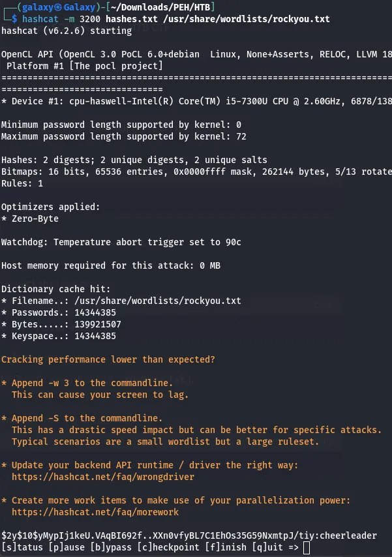Viewport: 392px width, 557px height.
Task: Open the hashcat.net/faq/morework link
Action: coord(95,512)
